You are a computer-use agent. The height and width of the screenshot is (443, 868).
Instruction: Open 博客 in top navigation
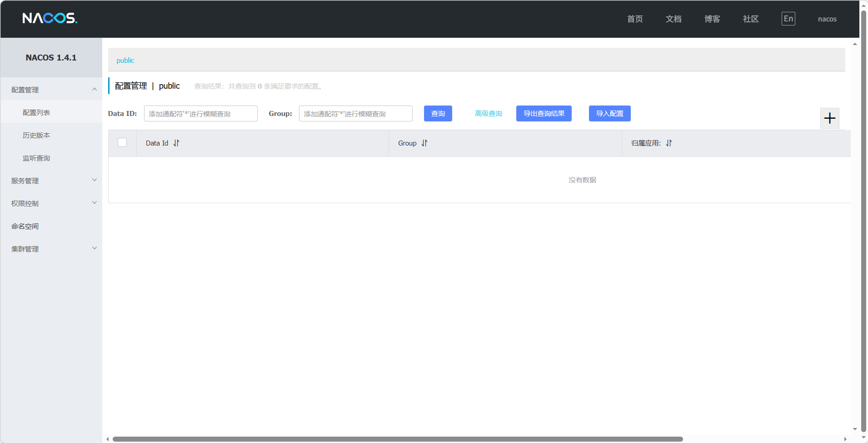tap(712, 19)
